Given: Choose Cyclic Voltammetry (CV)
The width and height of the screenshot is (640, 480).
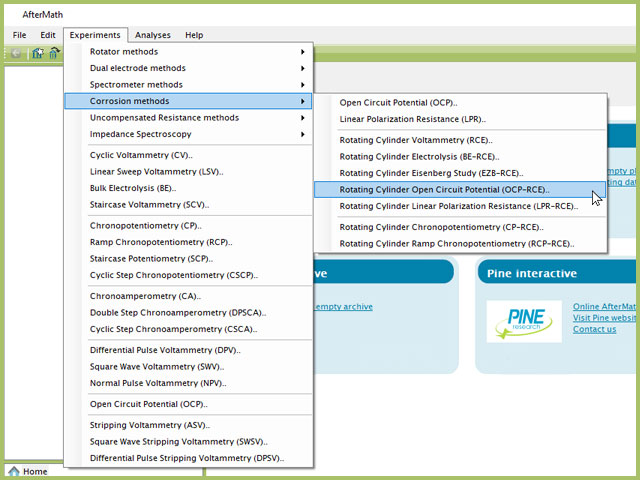Looking at the screenshot, I should click(x=188, y=156).
